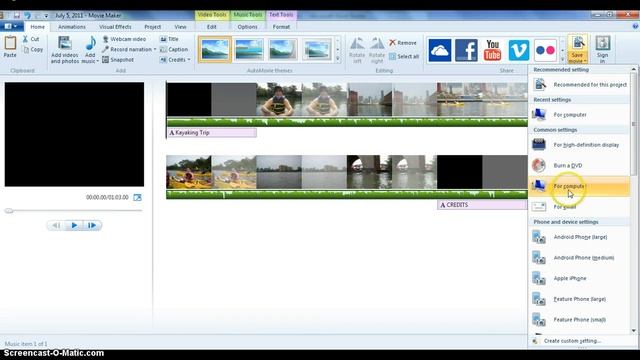Click the Copy button
The height and width of the screenshot is (360, 640).
coord(33,49)
